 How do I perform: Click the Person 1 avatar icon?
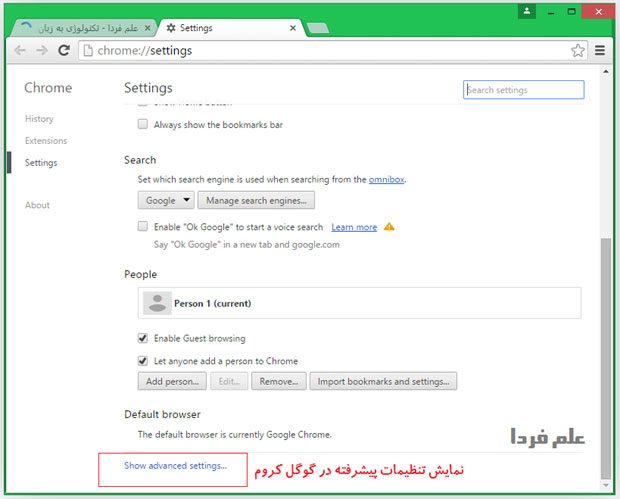point(155,303)
